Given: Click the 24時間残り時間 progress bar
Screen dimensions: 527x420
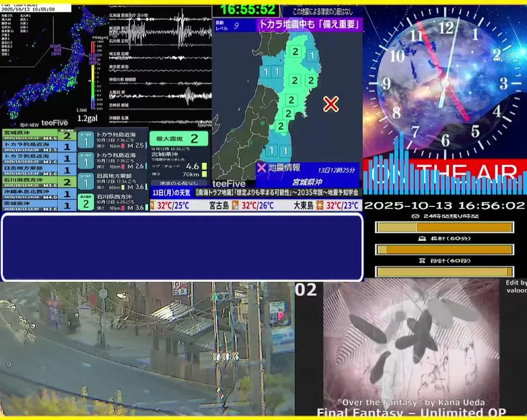Looking at the screenshot, I should (x=444, y=227).
